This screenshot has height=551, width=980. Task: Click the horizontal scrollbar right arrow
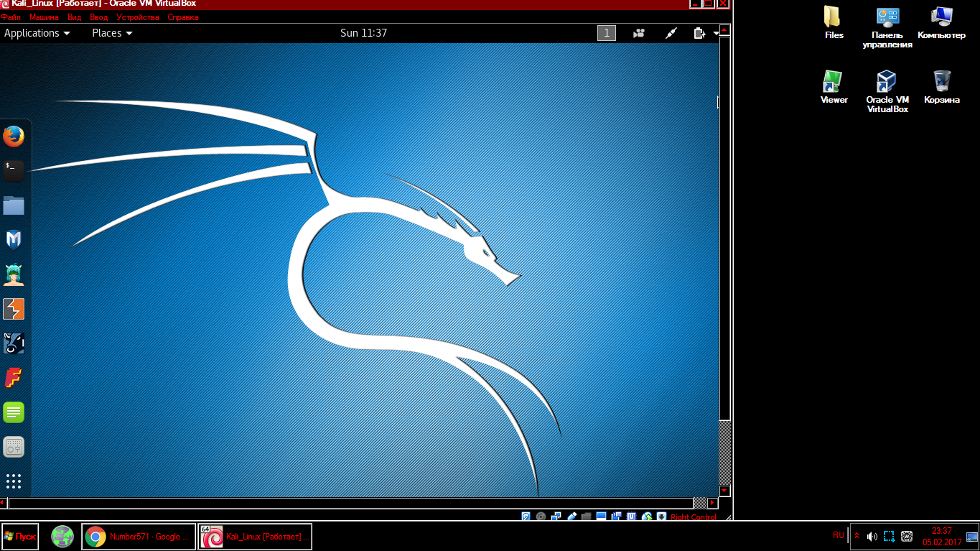712,503
